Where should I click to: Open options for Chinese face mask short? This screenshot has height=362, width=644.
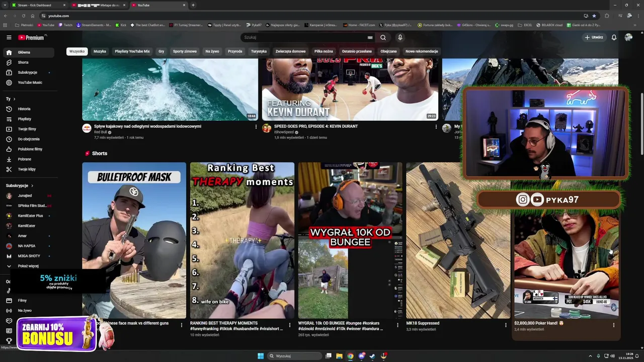(182, 325)
